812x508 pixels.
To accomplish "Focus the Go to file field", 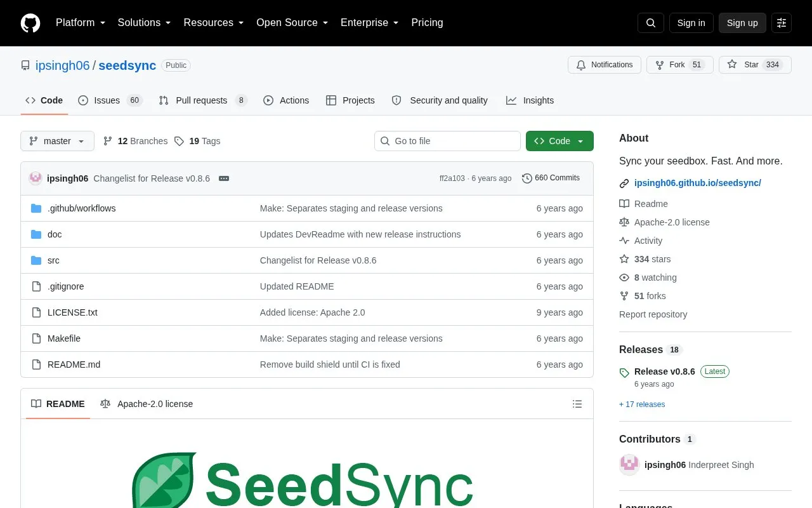I will coord(447,141).
